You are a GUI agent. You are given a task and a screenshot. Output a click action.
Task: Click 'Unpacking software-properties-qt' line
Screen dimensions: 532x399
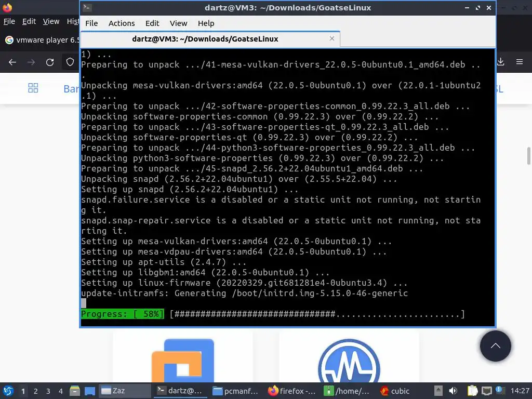pos(249,137)
